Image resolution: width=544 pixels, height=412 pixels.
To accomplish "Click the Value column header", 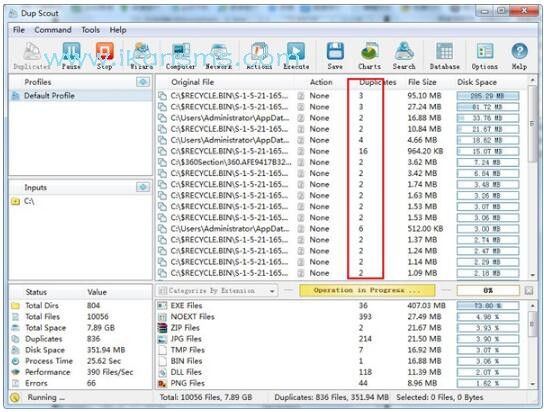I will (97, 292).
